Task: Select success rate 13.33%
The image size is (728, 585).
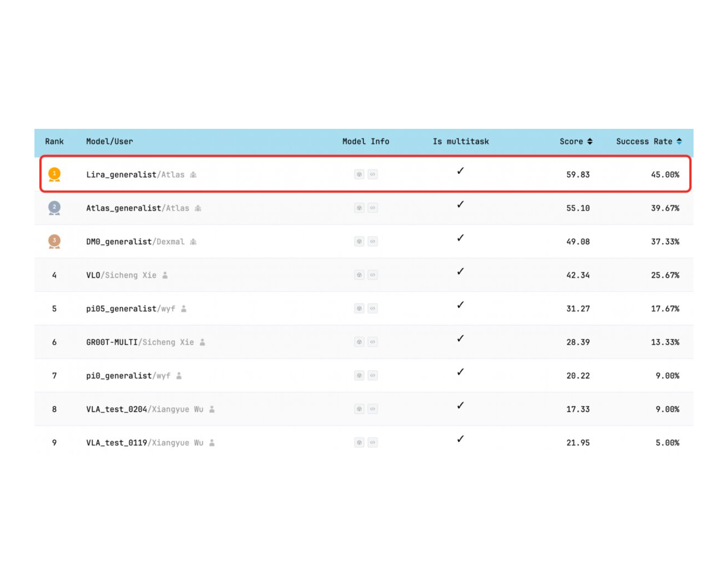Action: [665, 342]
